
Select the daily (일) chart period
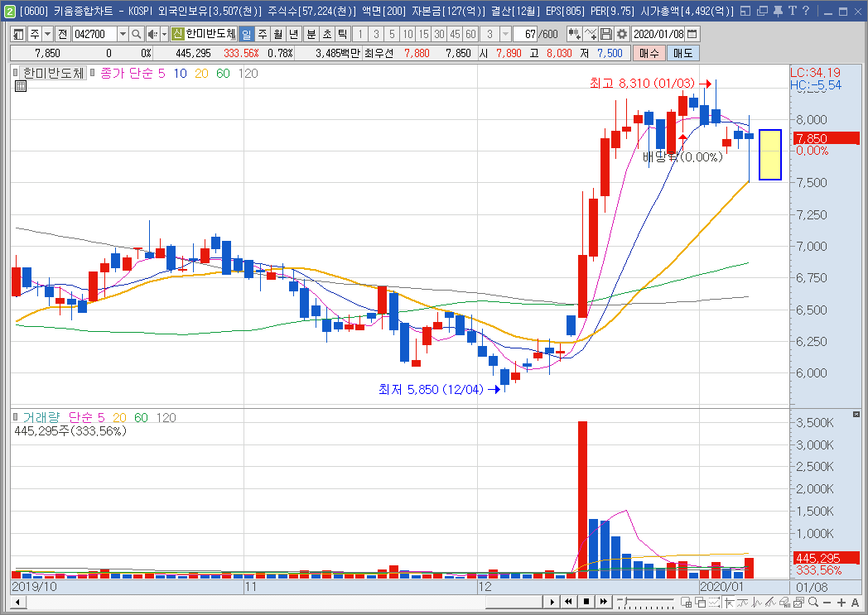[246, 34]
